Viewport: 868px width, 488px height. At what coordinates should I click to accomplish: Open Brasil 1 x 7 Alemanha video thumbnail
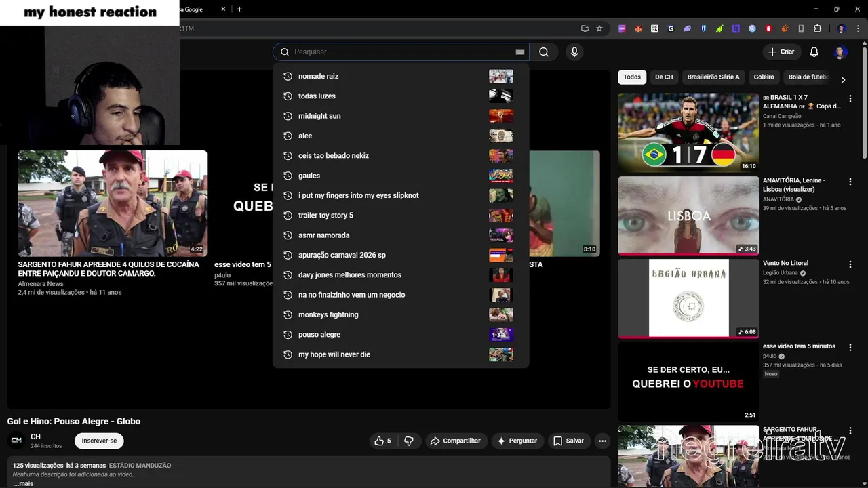tap(688, 132)
